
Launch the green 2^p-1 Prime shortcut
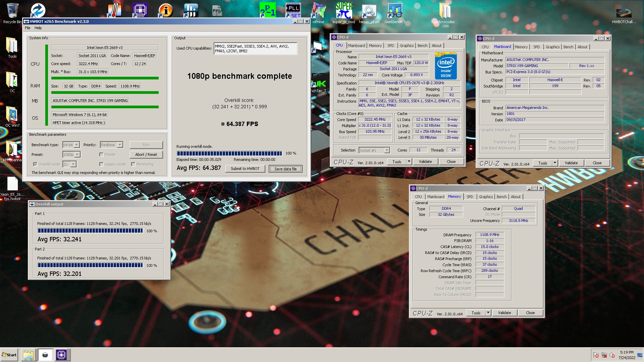[x=267, y=10]
